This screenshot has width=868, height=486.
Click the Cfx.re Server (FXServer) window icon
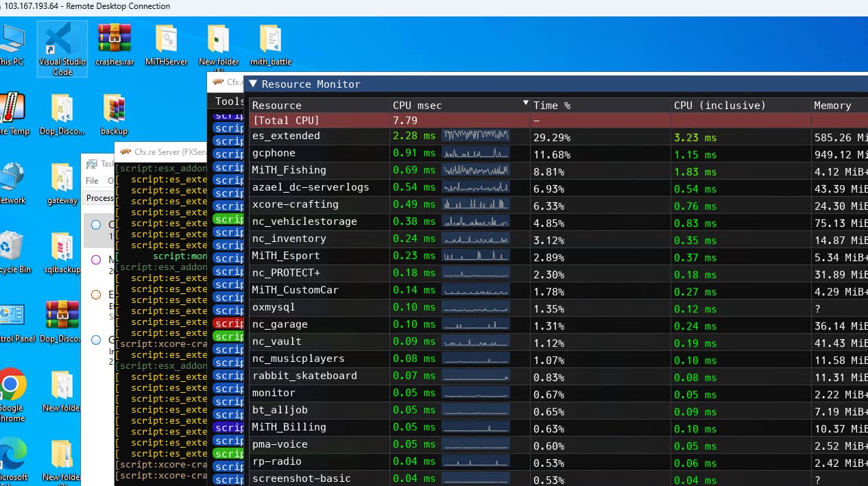tap(125, 151)
